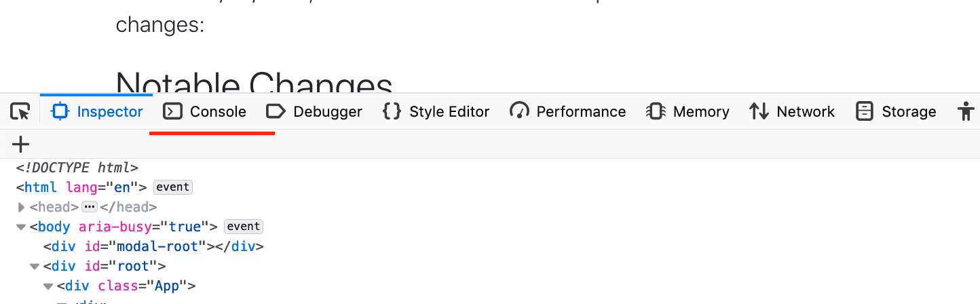Collapse the body element node
The height and width of the screenshot is (304, 980).
[x=21, y=227]
